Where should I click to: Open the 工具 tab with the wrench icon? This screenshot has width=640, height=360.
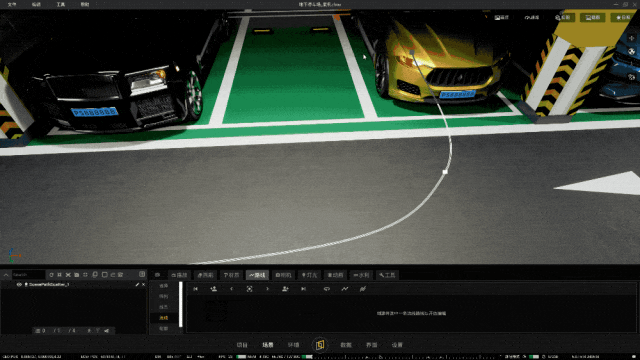pyautogui.click(x=387, y=275)
